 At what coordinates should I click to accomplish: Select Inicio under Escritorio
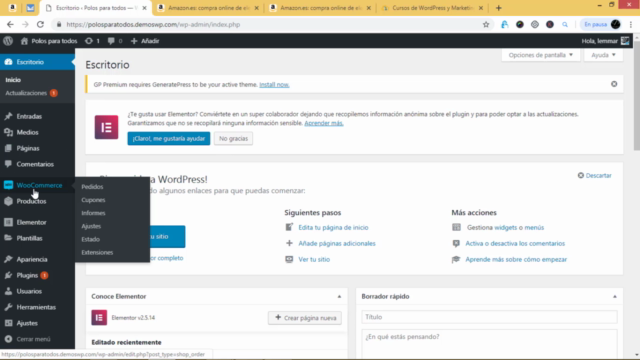13,80
